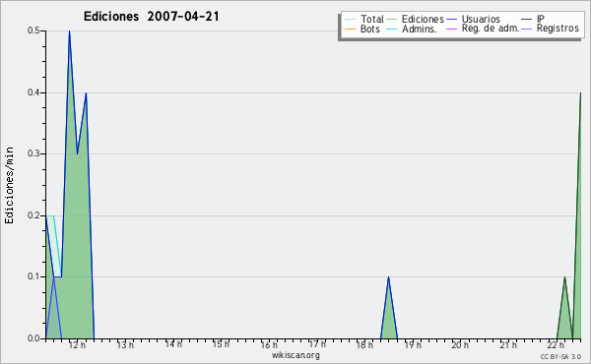The width and height of the screenshot is (591, 364).
Task: Click the '17 h' x-axis tick label
Action: (x=317, y=344)
